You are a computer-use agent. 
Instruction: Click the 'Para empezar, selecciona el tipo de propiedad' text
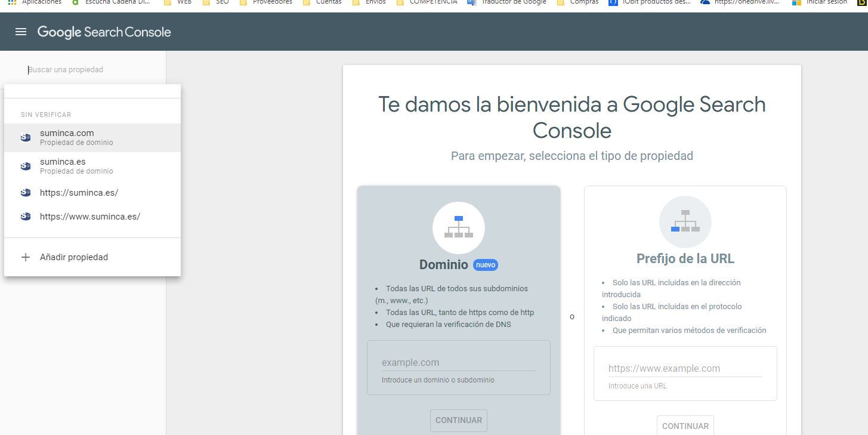[x=572, y=156]
